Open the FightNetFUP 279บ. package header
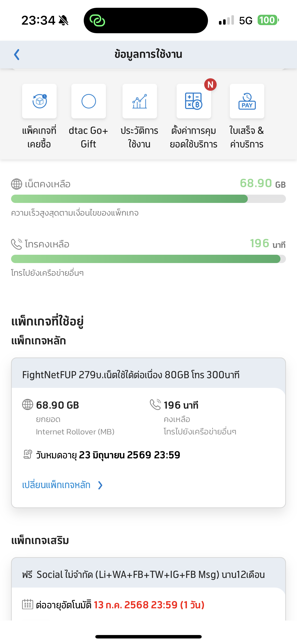The height and width of the screenshot is (644, 297). (x=148, y=375)
